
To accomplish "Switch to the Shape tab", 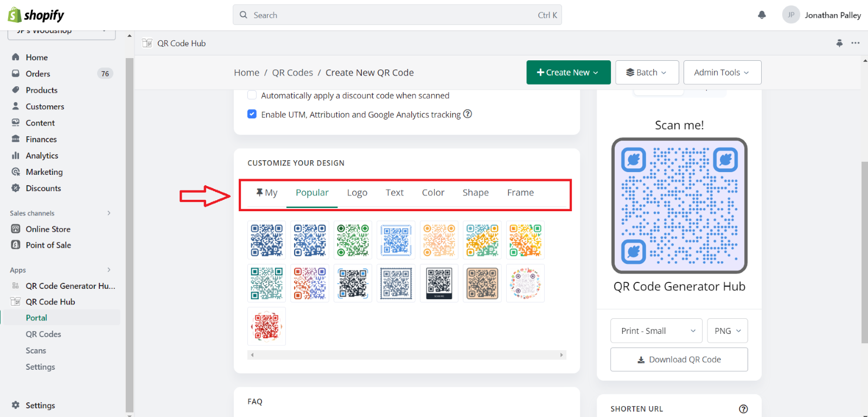I will [x=476, y=193].
